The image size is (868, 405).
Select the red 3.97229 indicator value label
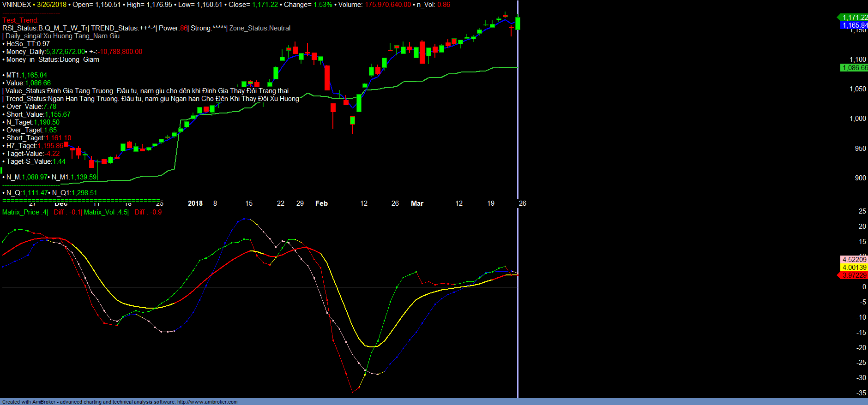pyautogui.click(x=854, y=275)
